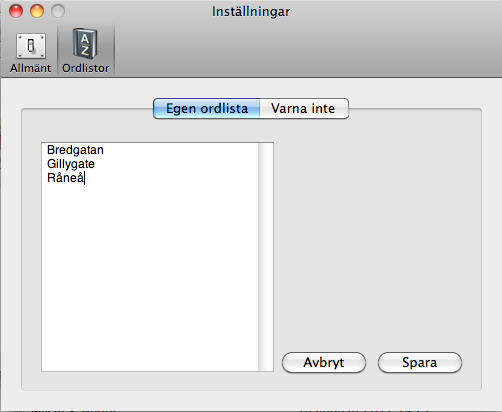Screen dimensions: 502x412
Task: Click just after the last letter of Gillygate
Action: 95,164
